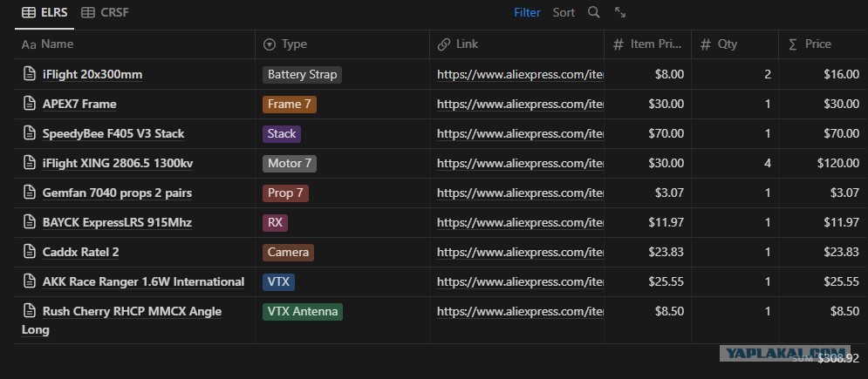Screen dimensions: 868x379
Task: Click the $3.07 item price cell
Action: pos(647,193)
